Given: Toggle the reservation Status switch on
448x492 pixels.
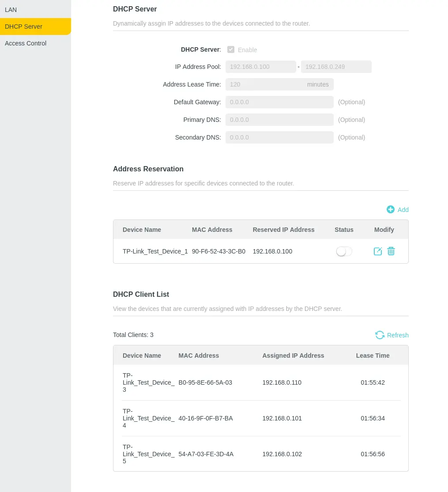Looking at the screenshot, I should (344, 251).
